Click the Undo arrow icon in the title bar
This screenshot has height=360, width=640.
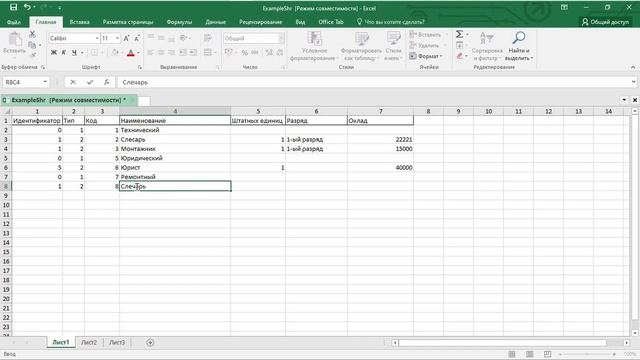click(27, 7)
